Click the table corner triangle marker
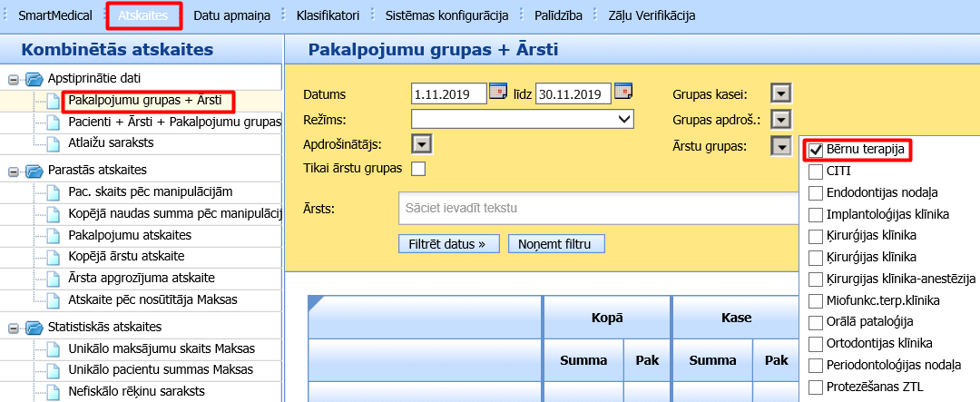This screenshot has height=402, width=980. [315, 302]
